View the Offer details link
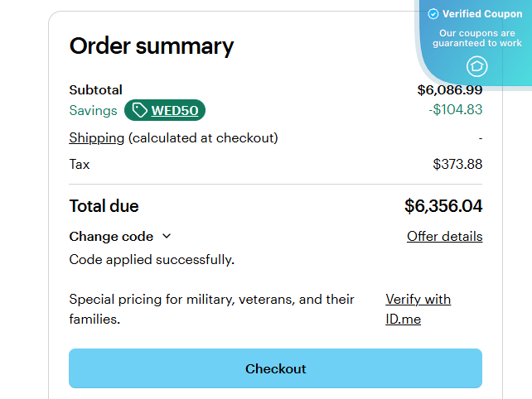 point(444,237)
